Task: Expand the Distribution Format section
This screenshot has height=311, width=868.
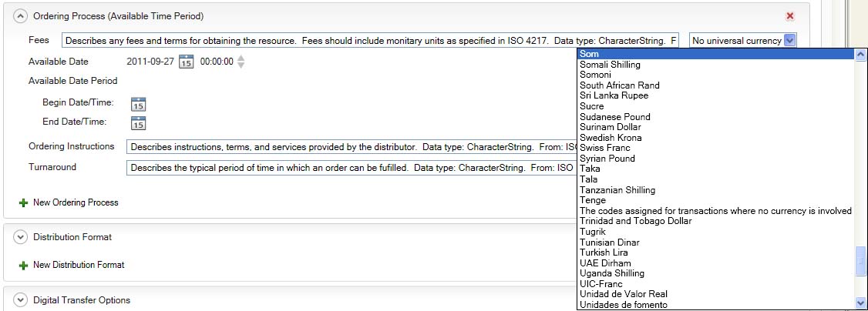Action: point(20,237)
